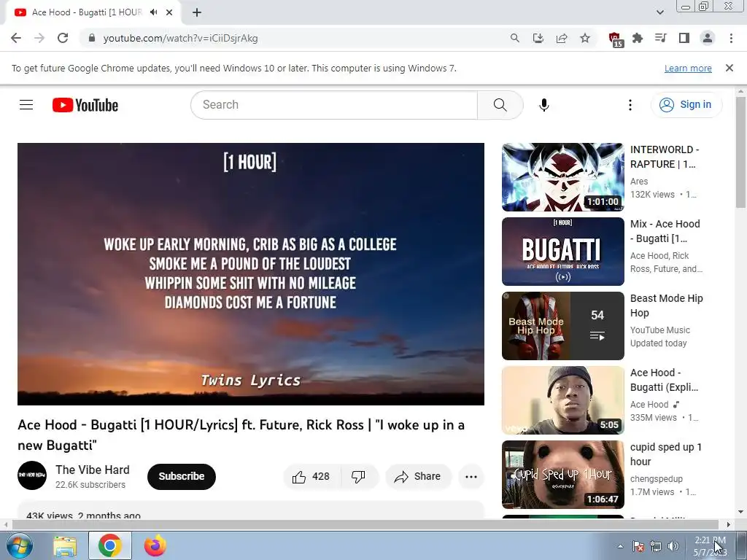747x560 pixels.
Task: Click the INTERWORLD - RAPTURE title
Action: [x=665, y=157]
